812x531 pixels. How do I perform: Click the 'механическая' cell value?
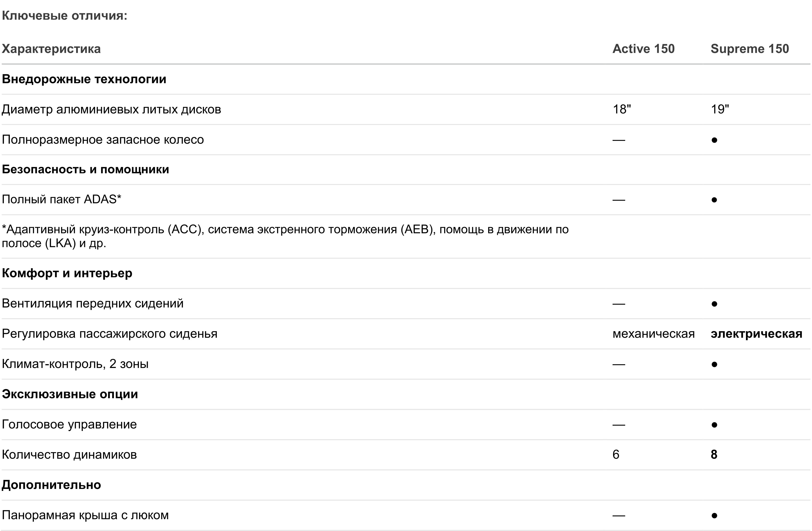pyautogui.click(x=653, y=334)
